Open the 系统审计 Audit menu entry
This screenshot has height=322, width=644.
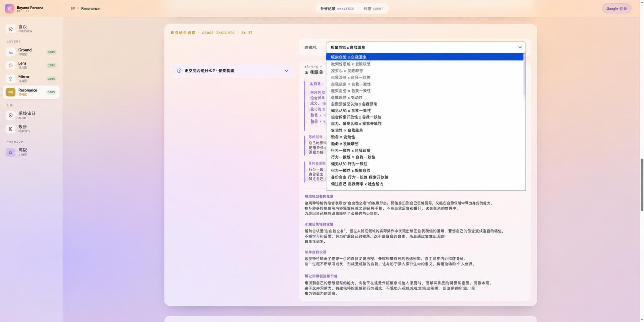(31, 115)
